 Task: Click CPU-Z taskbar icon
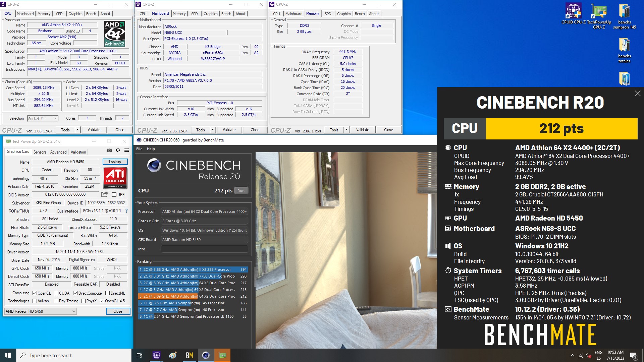[x=156, y=355]
